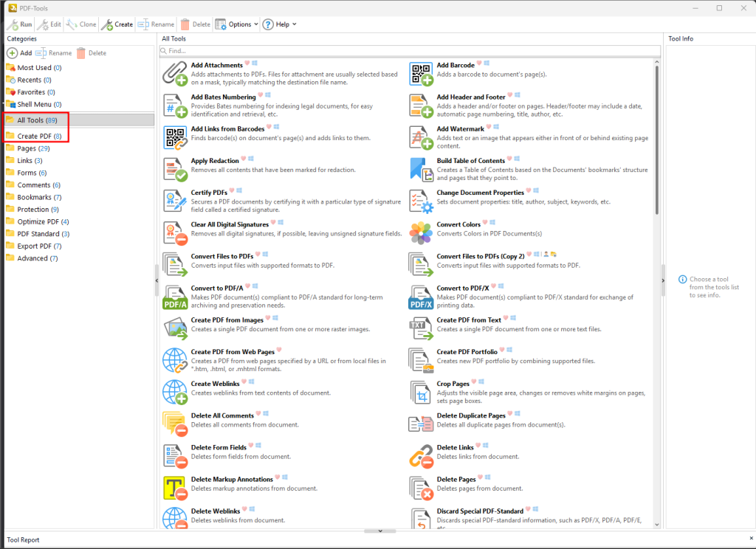Toggle favorite heart for Apply Redaction

(244, 159)
